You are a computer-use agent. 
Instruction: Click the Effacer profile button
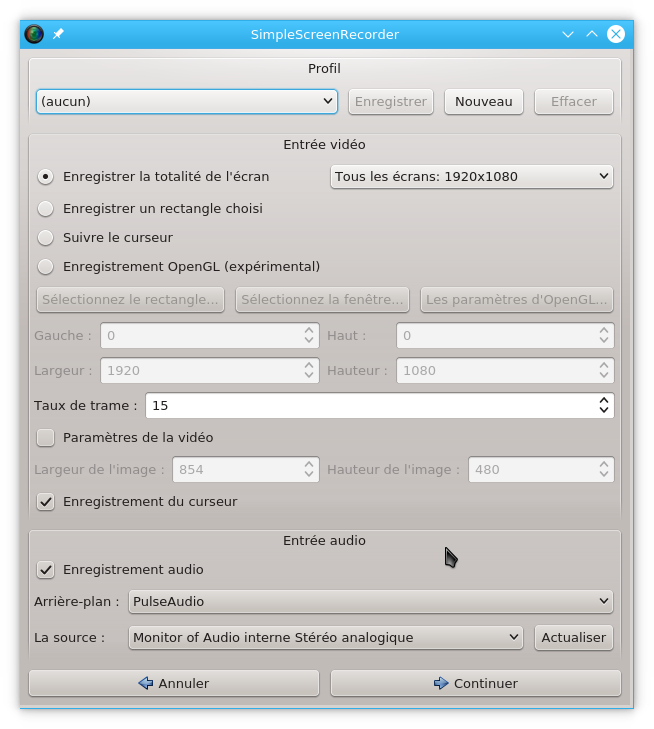(x=574, y=101)
